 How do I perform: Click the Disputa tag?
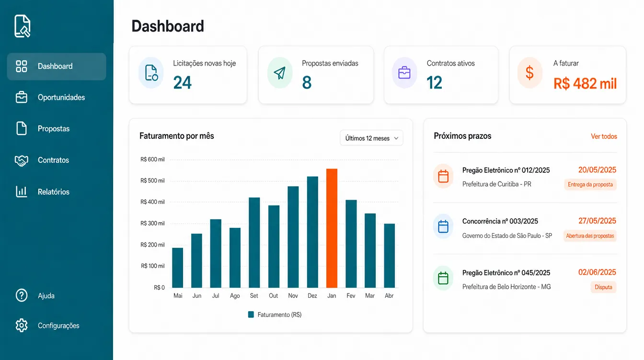tap(603, 287)
